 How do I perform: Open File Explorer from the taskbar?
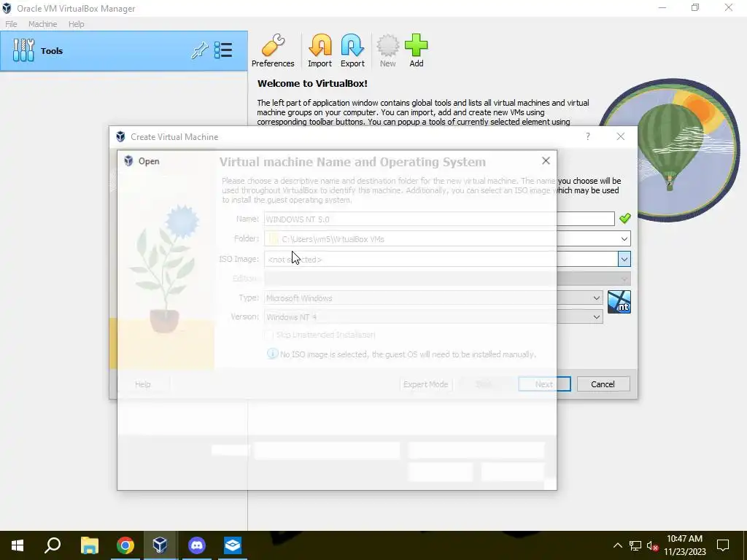point(90,545)
